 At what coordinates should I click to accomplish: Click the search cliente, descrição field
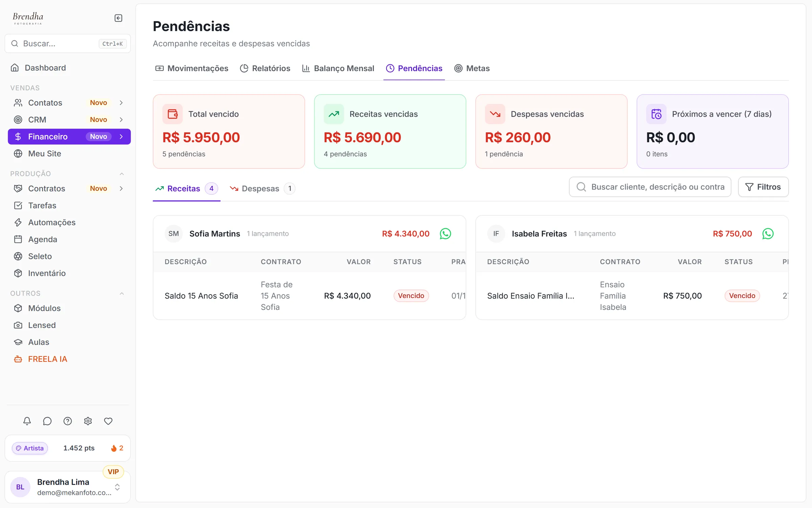point(650,187)
